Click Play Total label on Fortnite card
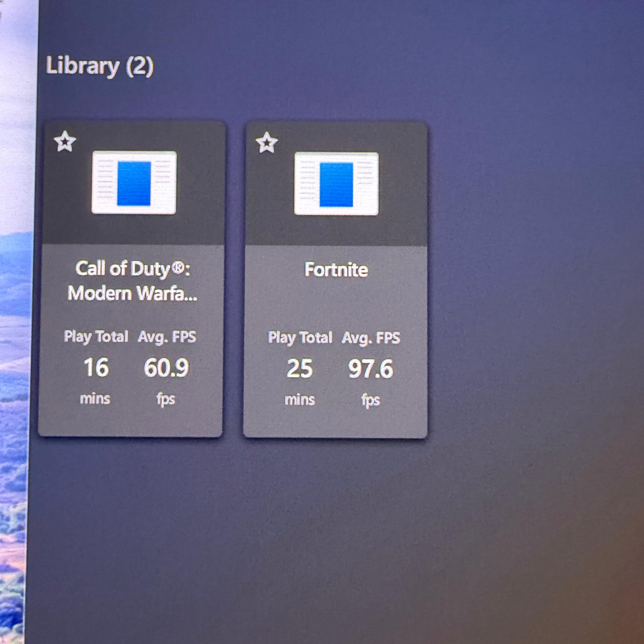 click(300, 337)
